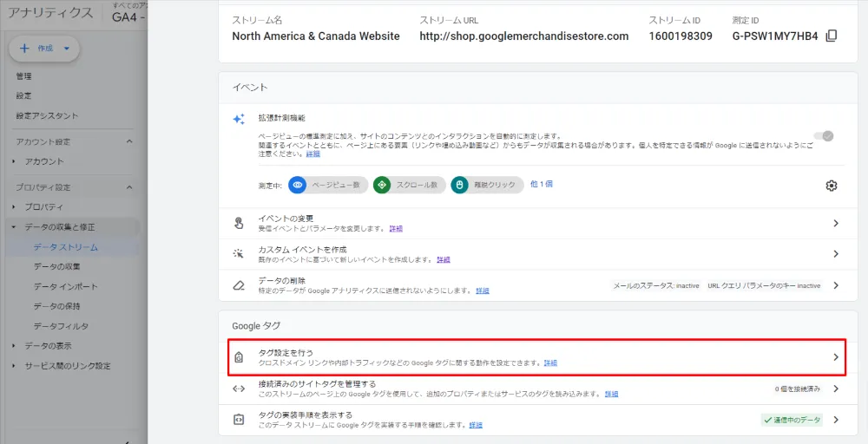Collapse アカウント設定 section chevron
Screen dimensions: 868x444
click(129, 141)
